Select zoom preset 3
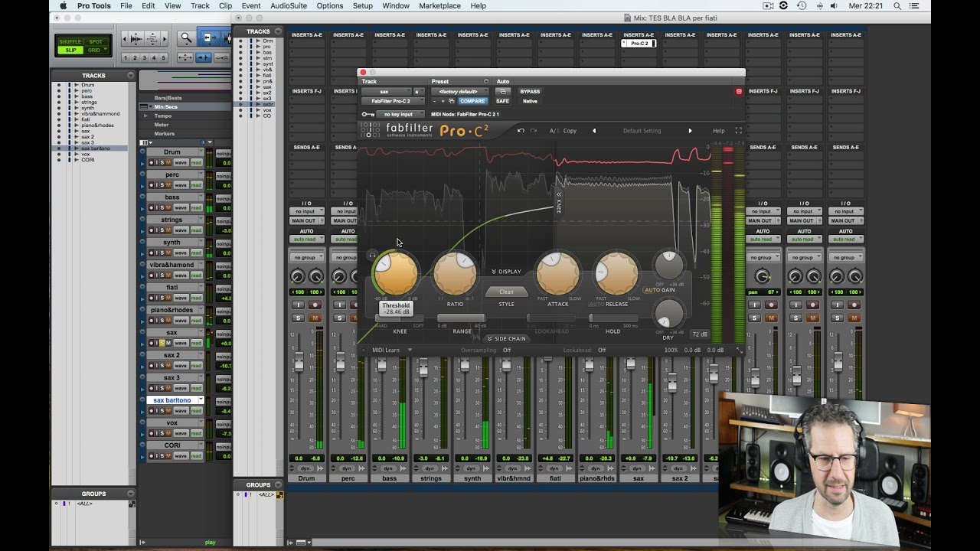 pos(144,57)
